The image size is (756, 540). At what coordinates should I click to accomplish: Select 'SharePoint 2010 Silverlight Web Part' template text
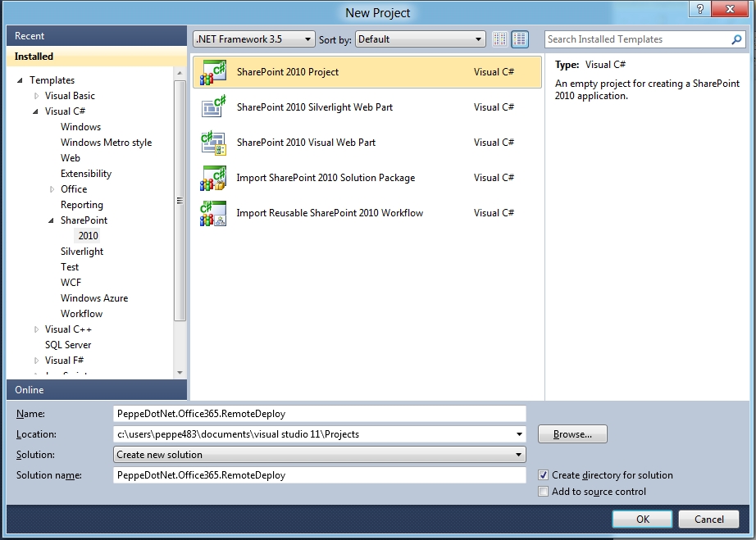[x=314, y=107]
